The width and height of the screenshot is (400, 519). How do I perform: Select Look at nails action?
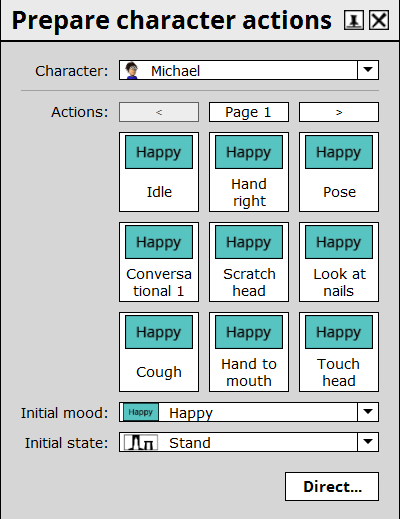tap(339, 262)
